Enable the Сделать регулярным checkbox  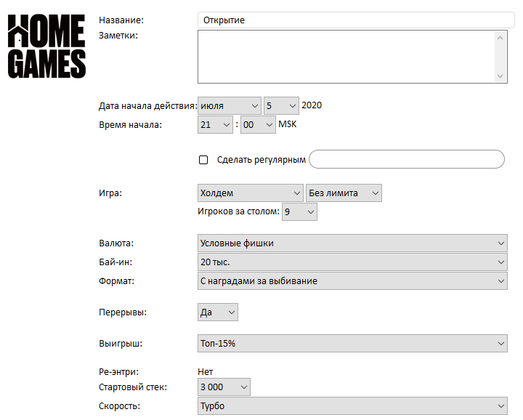[203, 160]
